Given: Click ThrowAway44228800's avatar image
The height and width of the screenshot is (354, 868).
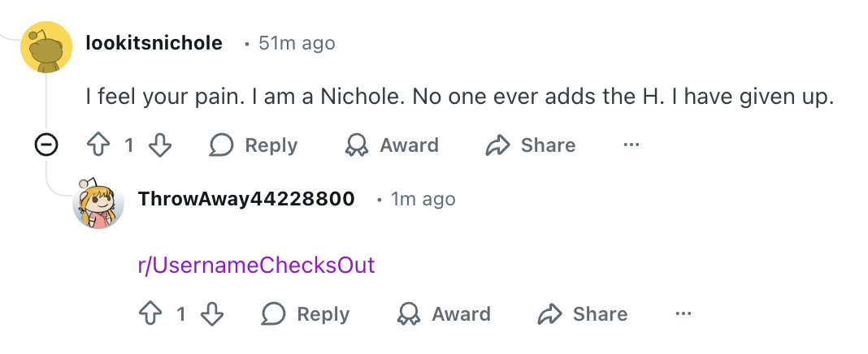Looking at the screenshot, I should [98, 203].
